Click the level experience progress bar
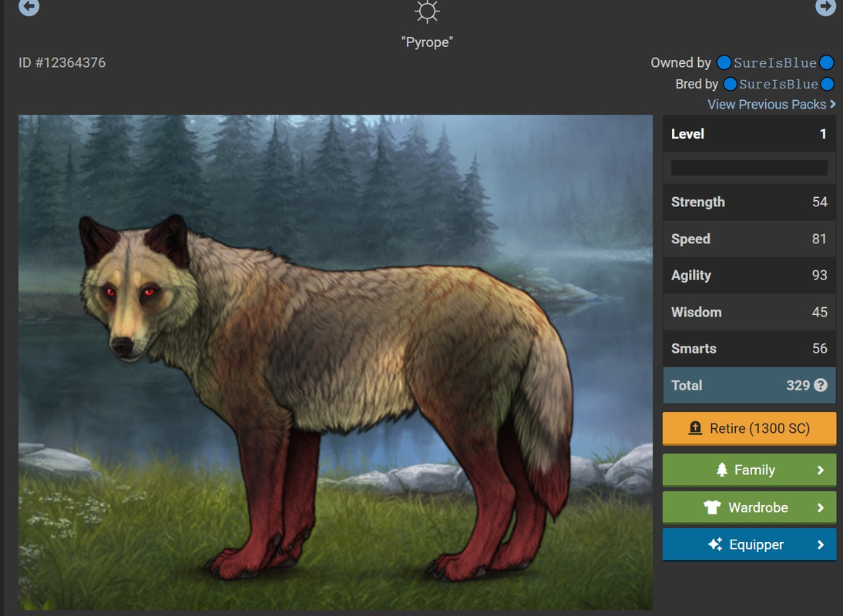Image resolution: width=843 pixels, height=616 pixels. point(749,168)
